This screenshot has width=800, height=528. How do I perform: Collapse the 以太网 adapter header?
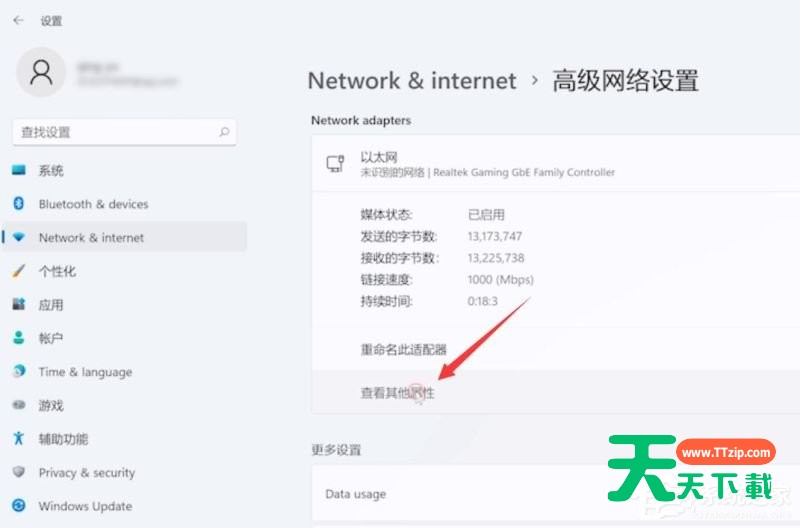556,164
